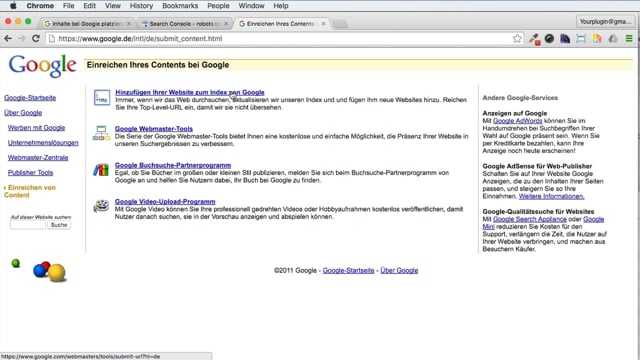Viewport: 640px width, 360px height.
Task: Click the browser forward arrow
Action: (x=22, y=38)
